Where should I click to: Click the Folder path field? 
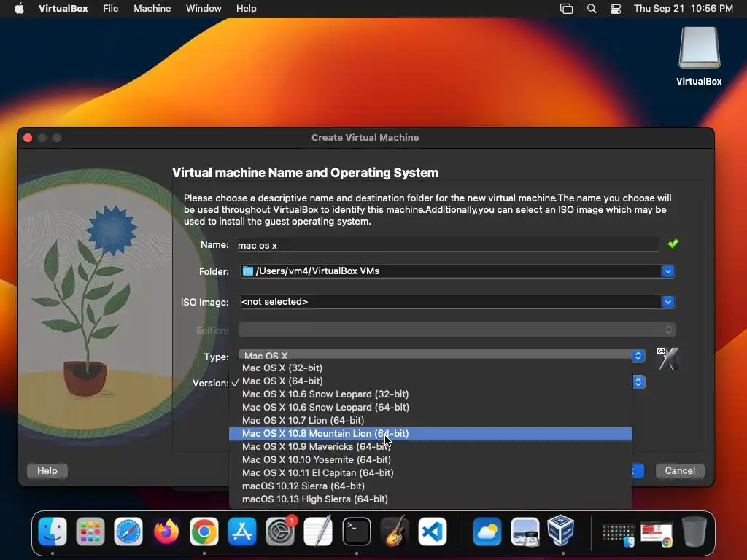pyautogui.click(x=451, y=271)
